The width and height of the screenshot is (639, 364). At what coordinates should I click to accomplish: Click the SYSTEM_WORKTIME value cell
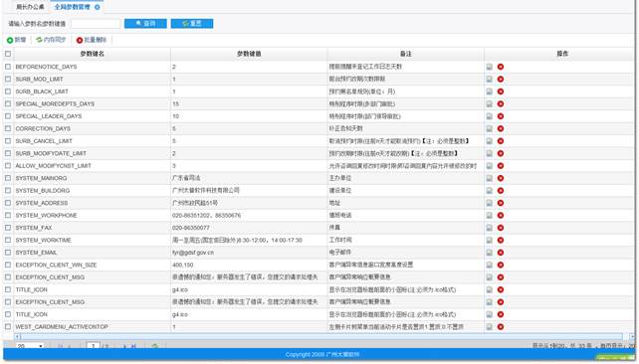coord(249,241)
